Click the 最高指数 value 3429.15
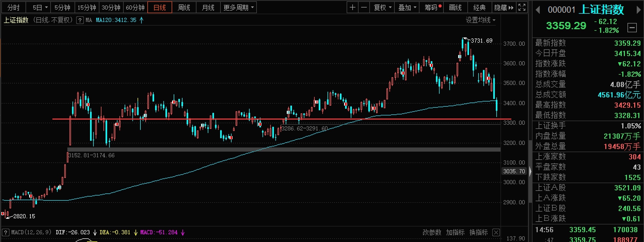The height and width of the screenshot is (242, 644). point(627,105)
